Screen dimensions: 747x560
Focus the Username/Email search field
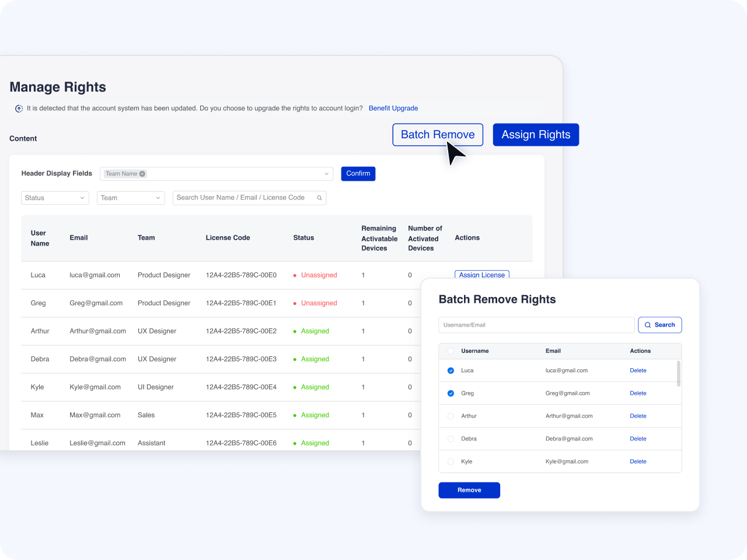coord(536,325)
